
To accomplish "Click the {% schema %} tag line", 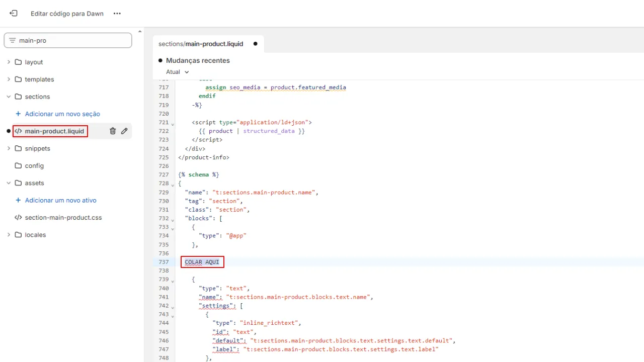I will [x=199, y=174].
